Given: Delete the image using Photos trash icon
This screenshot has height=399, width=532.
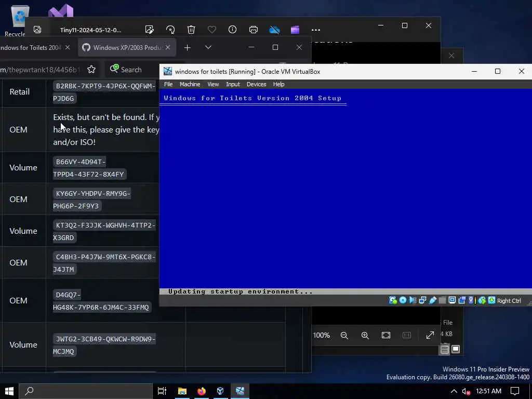Looking at the screenshot, I should coord(191,30).
